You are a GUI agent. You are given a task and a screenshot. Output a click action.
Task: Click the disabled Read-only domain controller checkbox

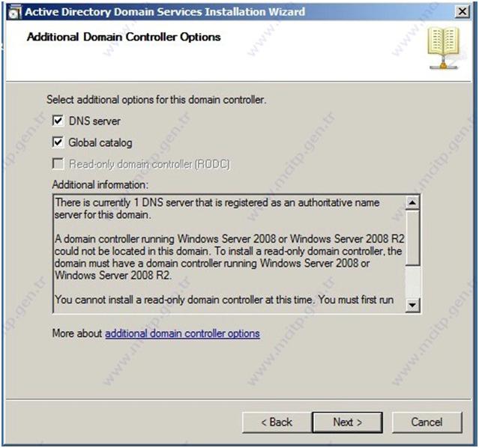tap(58, 163)
